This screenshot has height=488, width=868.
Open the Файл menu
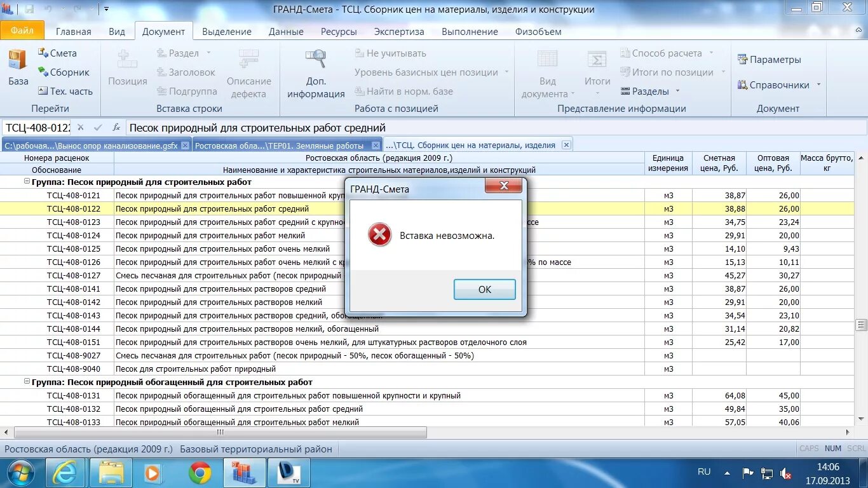click(x=22, y=30)
